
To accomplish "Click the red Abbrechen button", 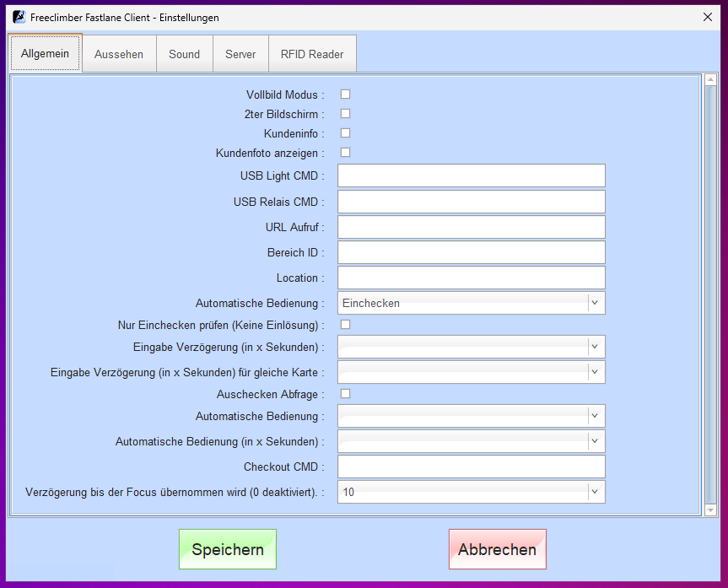I will tap(497, 549).
